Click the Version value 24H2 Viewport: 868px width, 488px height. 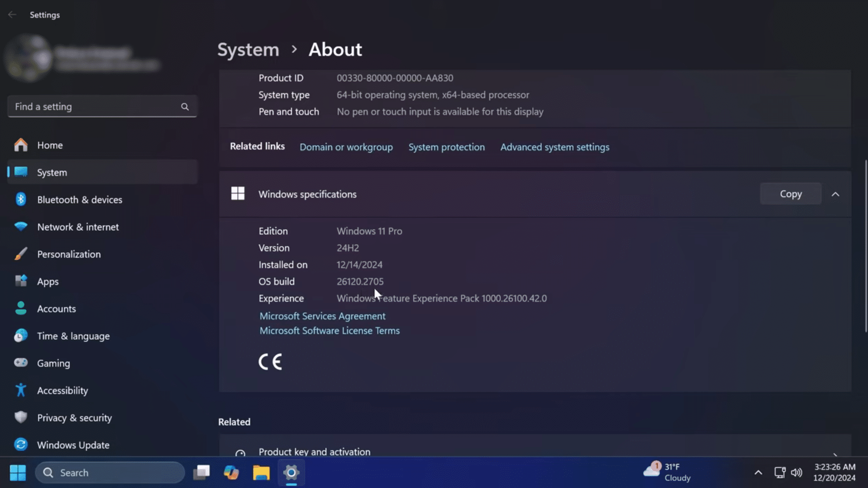pos(348,248)
